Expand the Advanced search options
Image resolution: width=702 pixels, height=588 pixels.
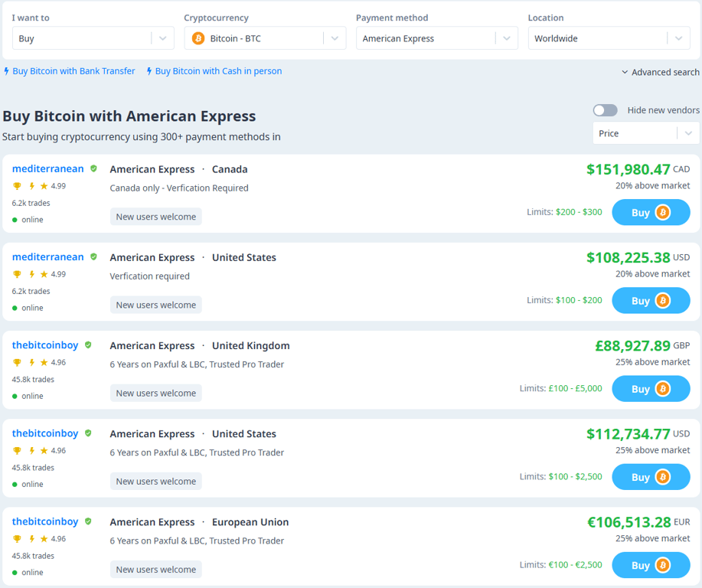[659, 71]
